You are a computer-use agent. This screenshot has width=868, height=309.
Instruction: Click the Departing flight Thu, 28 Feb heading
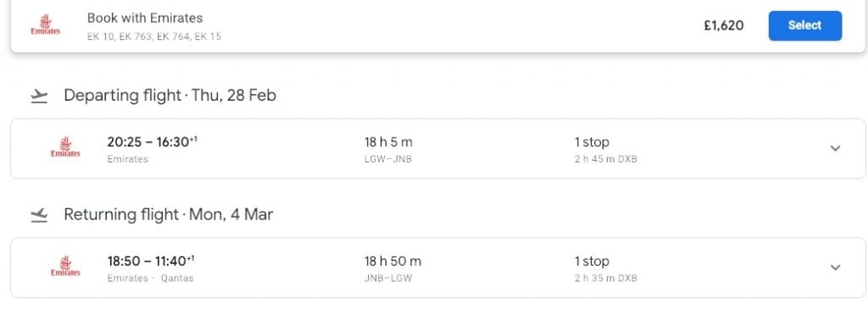[170, 96]
